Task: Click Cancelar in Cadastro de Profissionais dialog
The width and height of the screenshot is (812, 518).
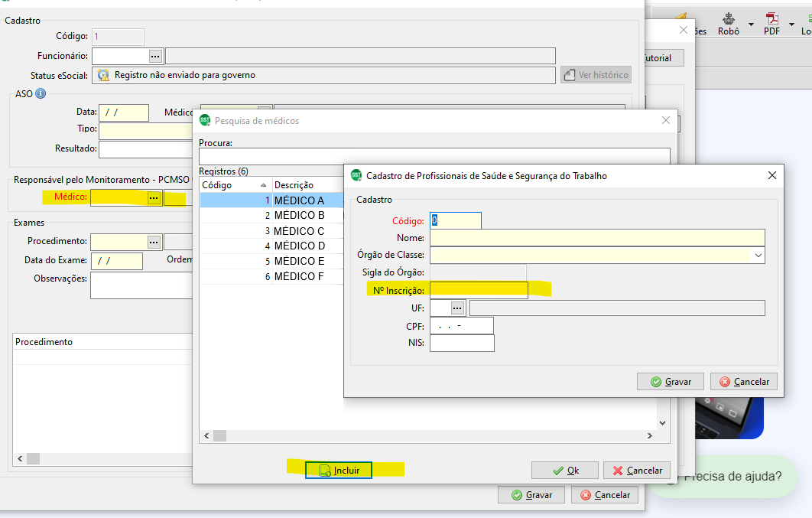Action: click(x=744, y=382)
